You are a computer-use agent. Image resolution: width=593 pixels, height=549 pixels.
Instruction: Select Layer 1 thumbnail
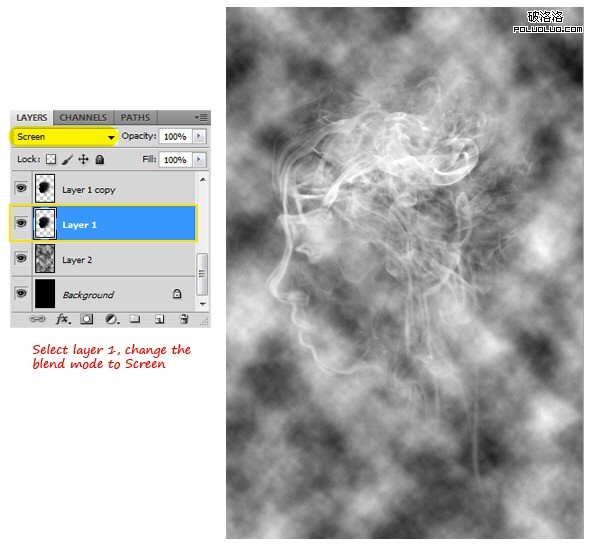45,223
